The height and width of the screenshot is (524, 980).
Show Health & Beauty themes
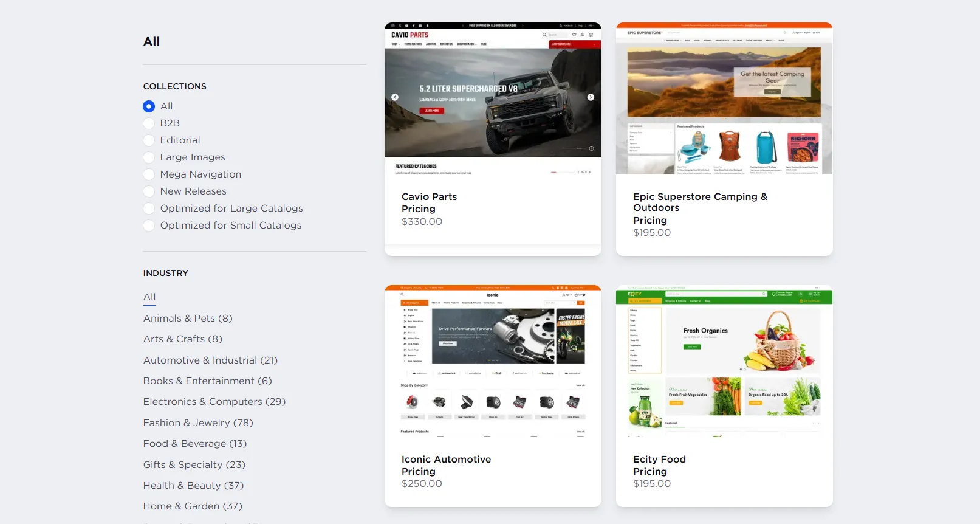[x=193, y=486]
